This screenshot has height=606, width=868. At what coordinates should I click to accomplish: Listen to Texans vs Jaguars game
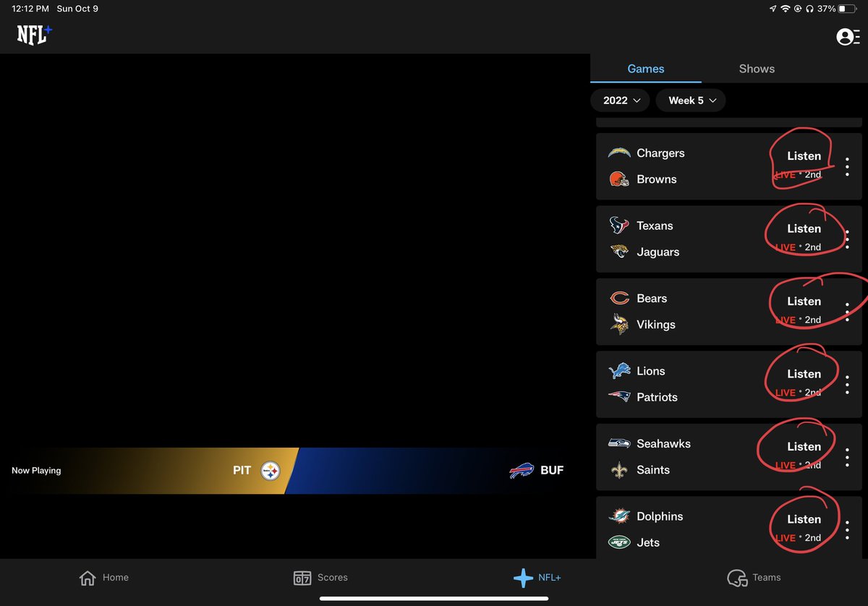[x=804, y=229]
